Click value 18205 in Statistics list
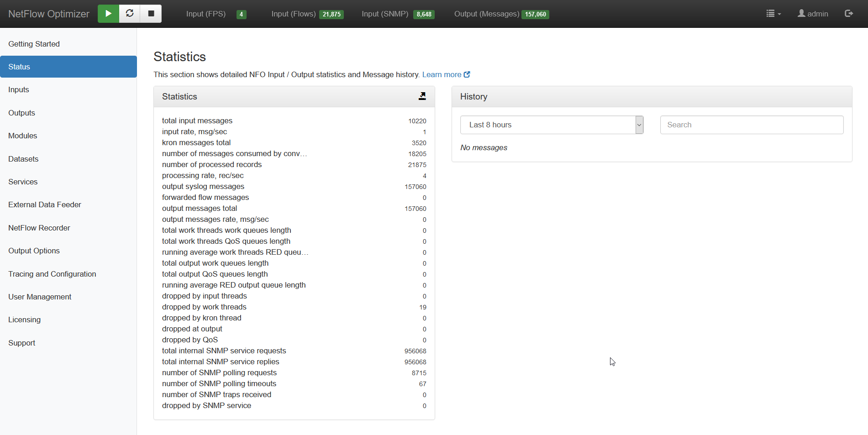This screenshot has width=868, height=435. 417,154
